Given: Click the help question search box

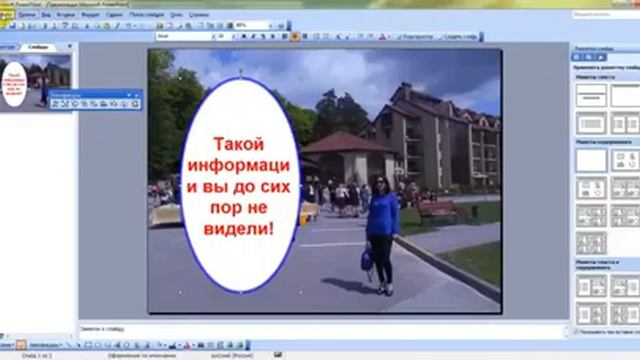Looking at the screenshot, I should [x=606, y=14].
